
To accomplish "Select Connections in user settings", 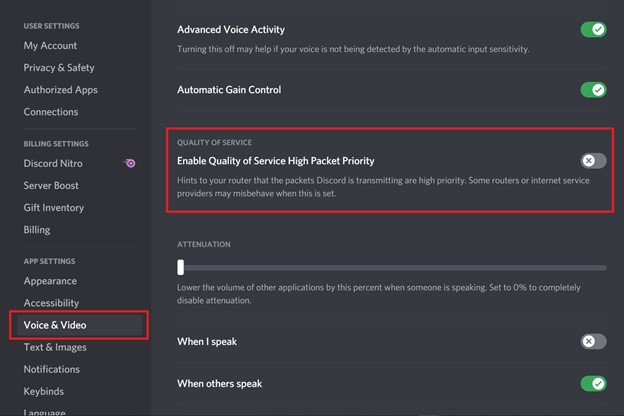I will point(51,112).
